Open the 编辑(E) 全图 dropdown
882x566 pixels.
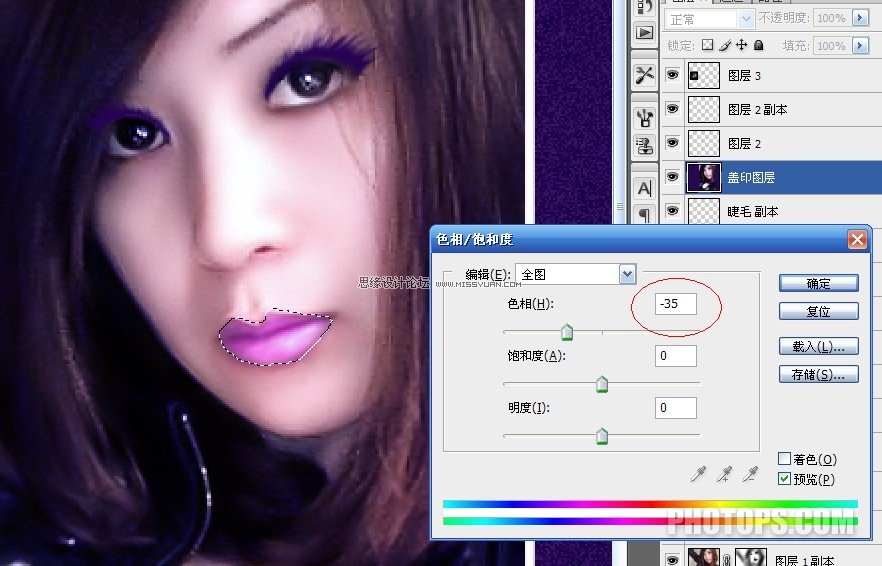tap(575, 274)
